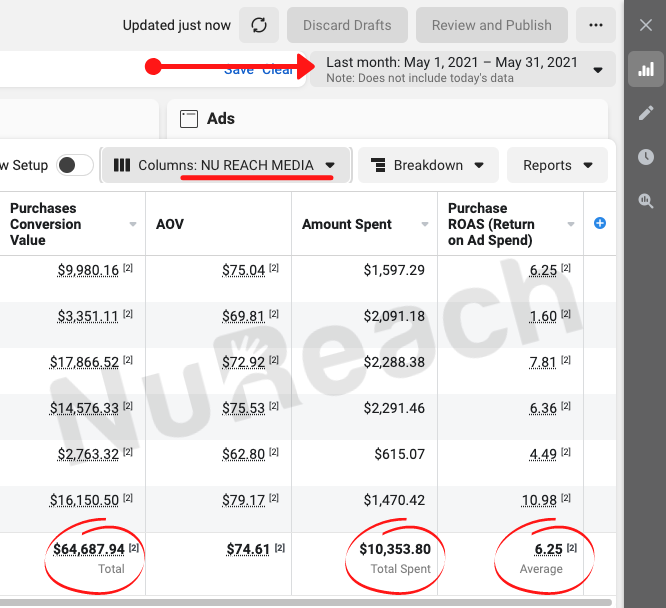Click the Review and Publish button
Screen dimensions: 666x608
pyautogui.click(x=491, y=25)
